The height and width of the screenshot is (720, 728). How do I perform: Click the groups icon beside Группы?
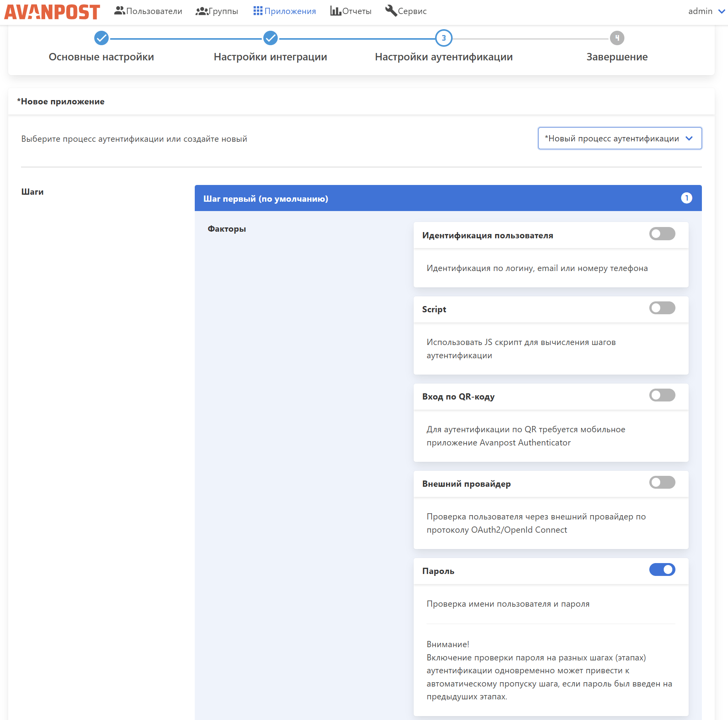pyautogui.click(x=202, y=11)
